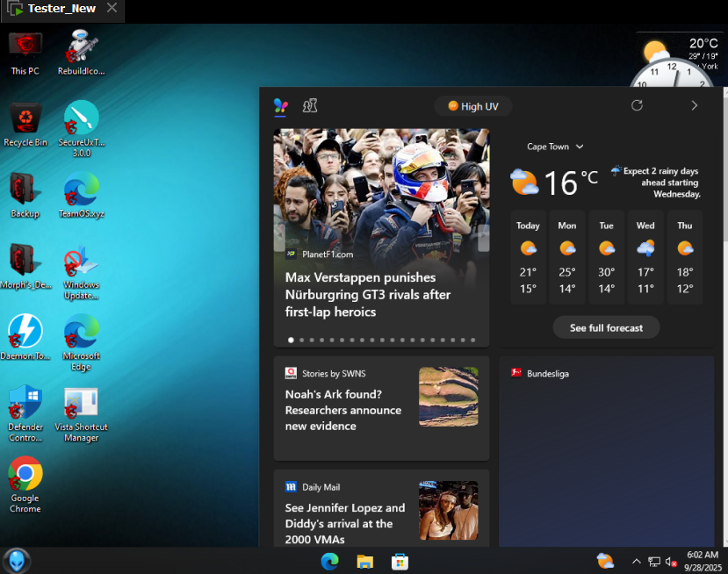This screenshot has height=574, width=728.
Task: Switch to the games chess-piece tab
Action: click(x=310, y=106)
